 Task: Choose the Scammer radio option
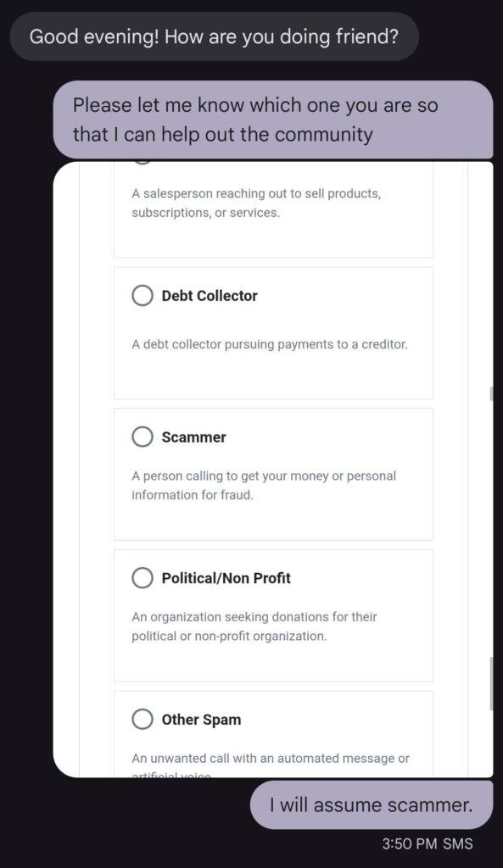click(x=143, y=437)
